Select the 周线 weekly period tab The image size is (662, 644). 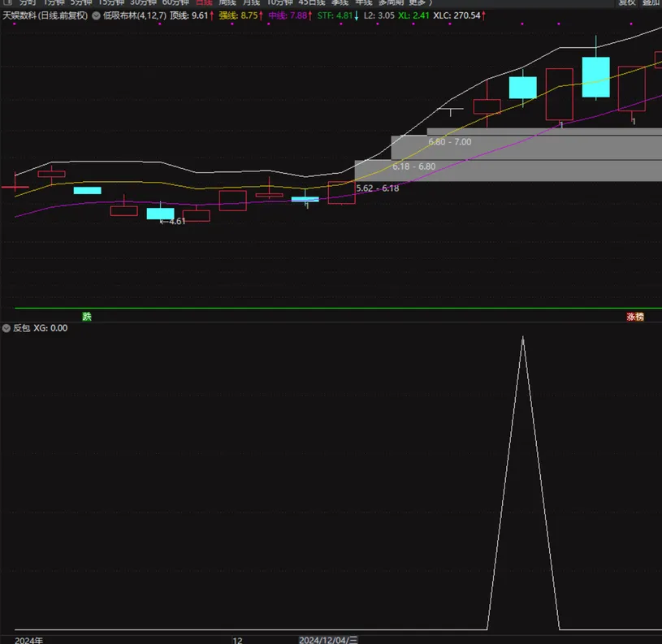[227, 2]
